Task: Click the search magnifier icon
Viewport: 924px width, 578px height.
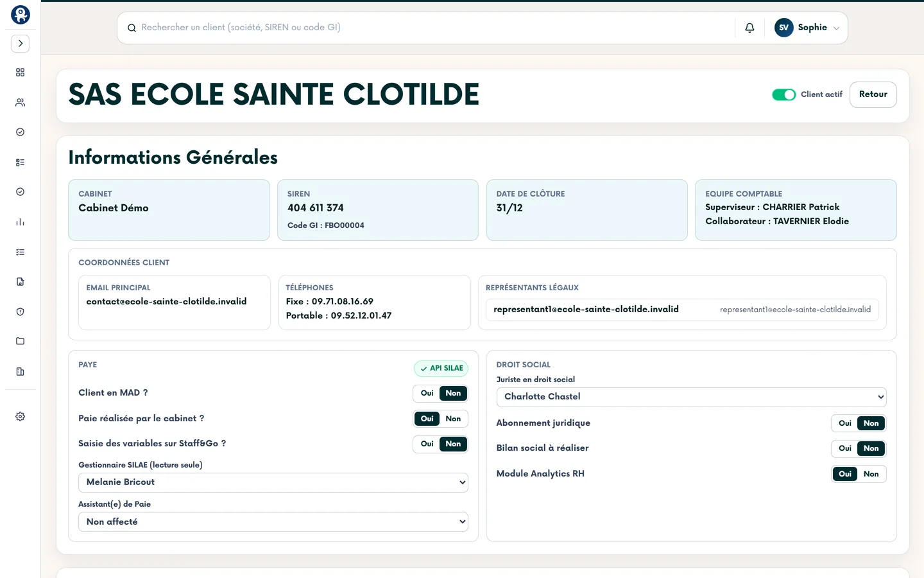Action: pos(132,28)
